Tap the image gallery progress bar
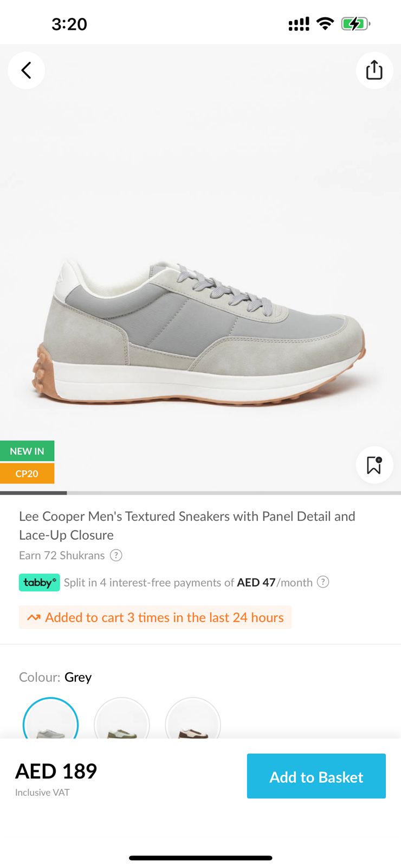Screen dimensions: 401x868 (200, 493)
